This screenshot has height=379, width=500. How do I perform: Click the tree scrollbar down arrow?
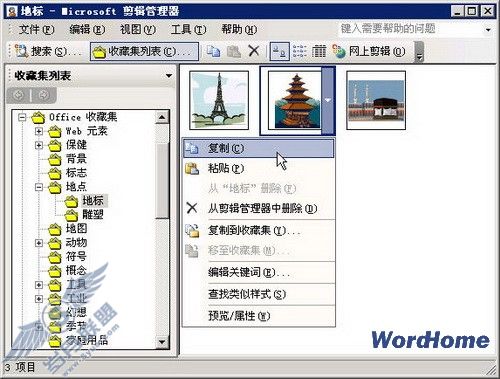162,342
